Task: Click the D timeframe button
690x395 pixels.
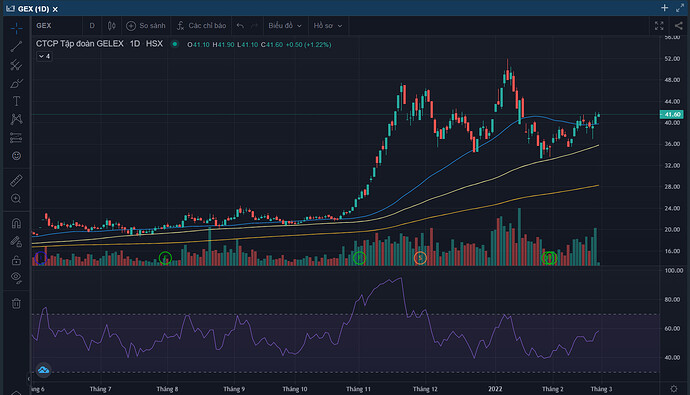Action: [92, 26]
